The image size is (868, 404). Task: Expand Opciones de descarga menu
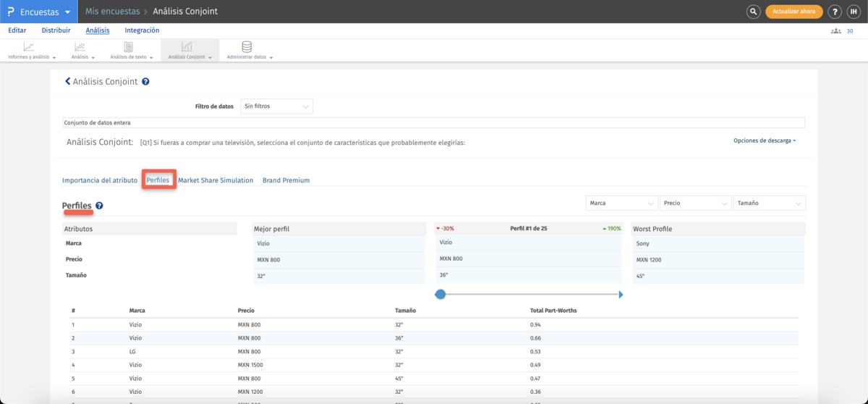[x=764, y=140]
